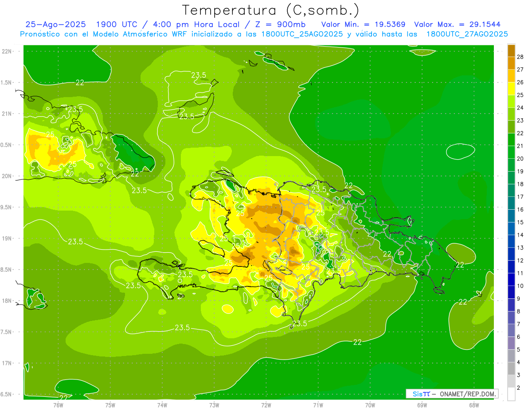Click the 'Temperatura (C,somb.)' map title
532x411 pixels.
point(270,11)
